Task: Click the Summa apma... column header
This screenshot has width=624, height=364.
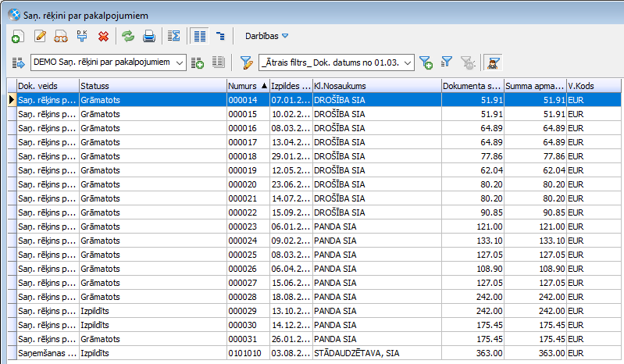Action: [535, 86]
